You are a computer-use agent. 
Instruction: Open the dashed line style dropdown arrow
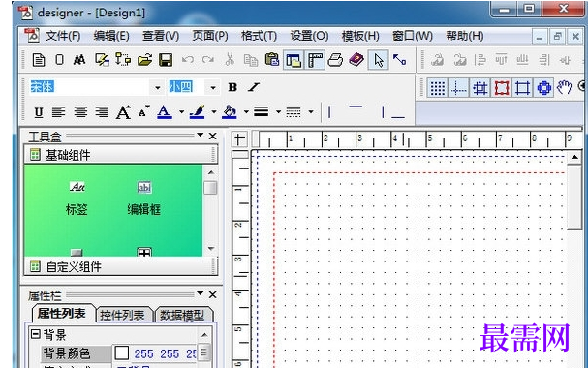pos(311,111)
